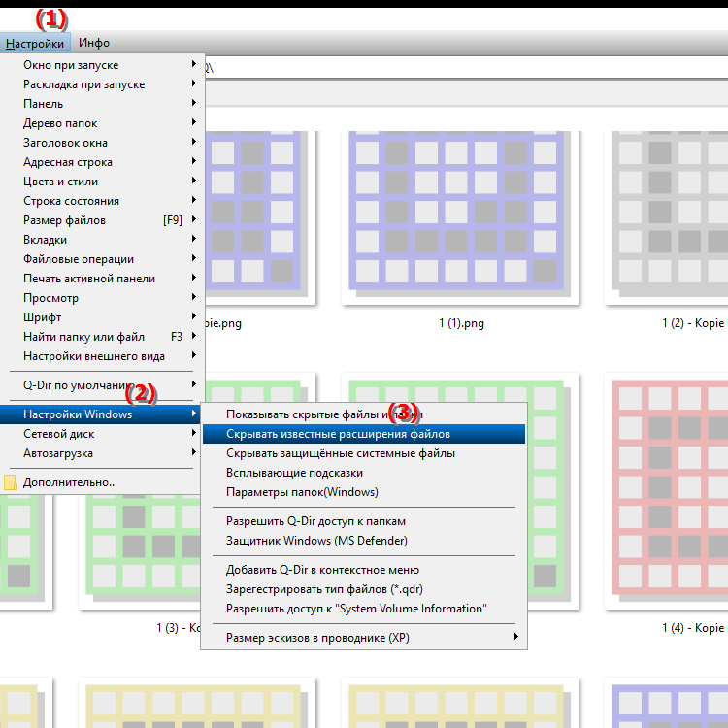
Task: Expand Размер эскизов в проводнике (XP)
Action: 364,638
